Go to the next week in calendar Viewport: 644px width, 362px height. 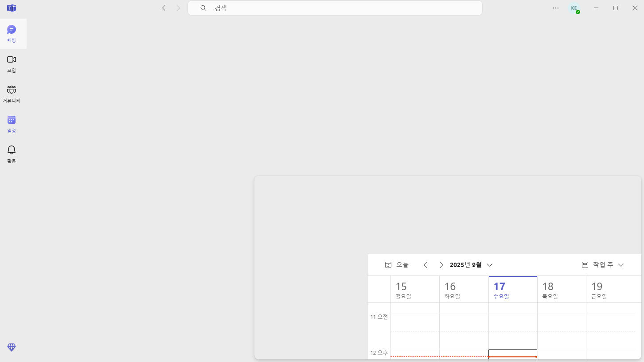click(441, 265)
